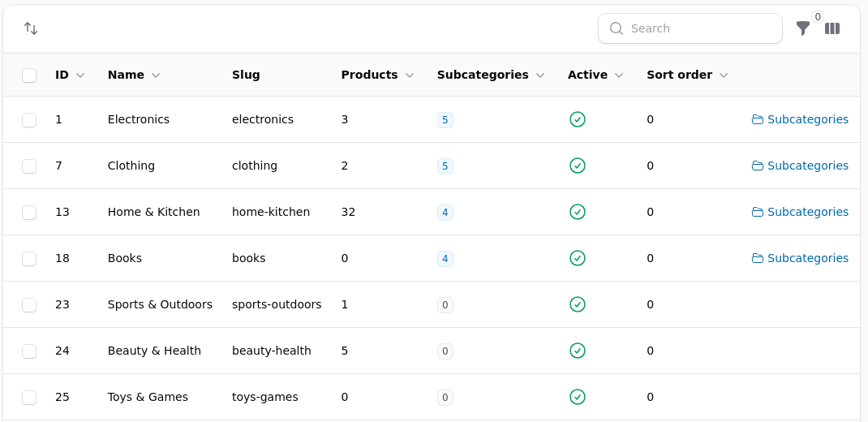Select the Home & Kitchen row checkbox
This screenshot has width=868, height=422.
coord(29,213)
